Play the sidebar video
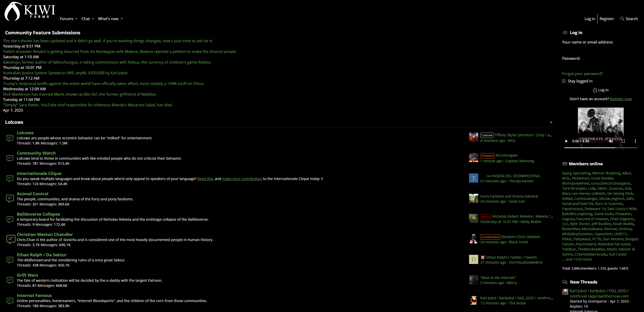This screenshot has height=312, width=644. tap(566, 141)
